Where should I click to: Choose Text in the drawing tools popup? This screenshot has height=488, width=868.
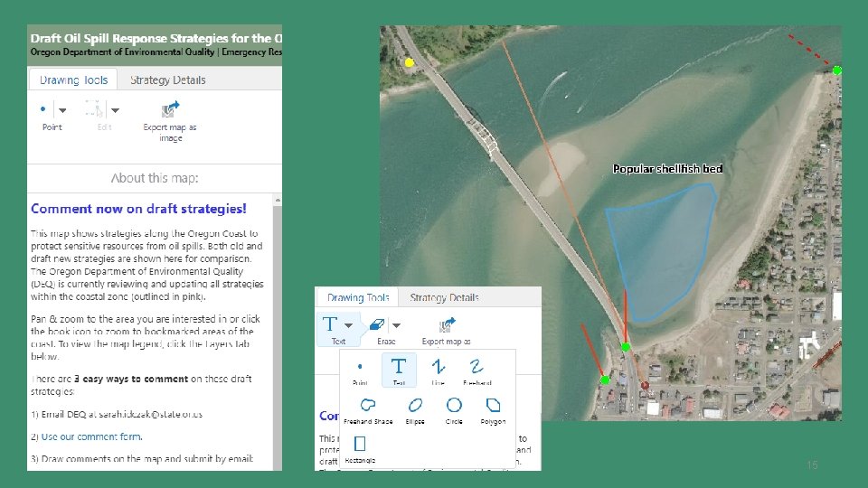pyautogui.click(x=399, y=371)
